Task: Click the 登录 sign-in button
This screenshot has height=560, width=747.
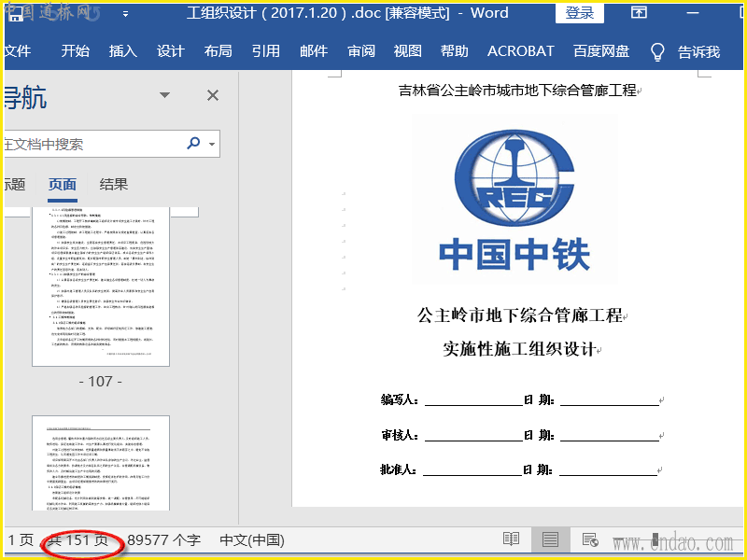Action: pos(579,13)
